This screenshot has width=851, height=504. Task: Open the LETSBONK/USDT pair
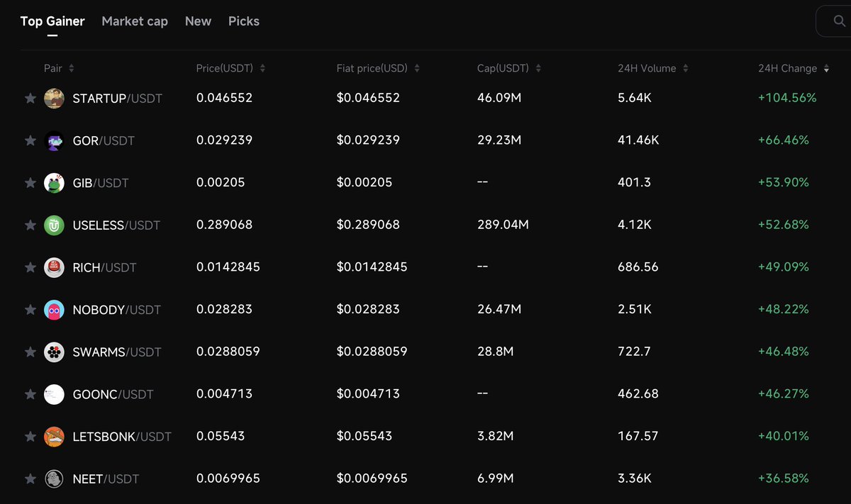click(122, 437)
